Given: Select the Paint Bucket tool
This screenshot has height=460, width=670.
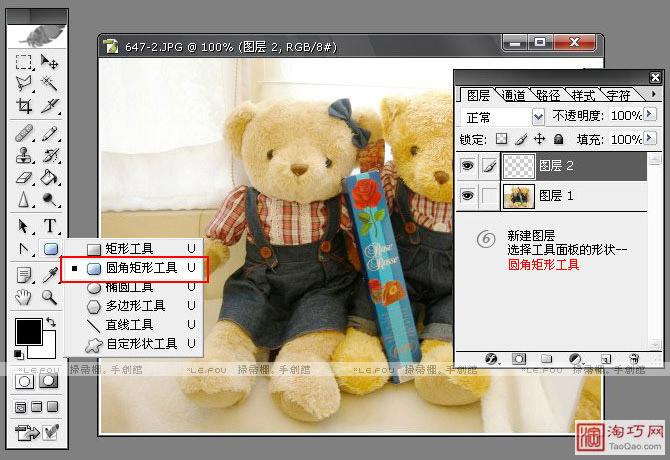Looking at the screenshot, I should tap(50, 177).
